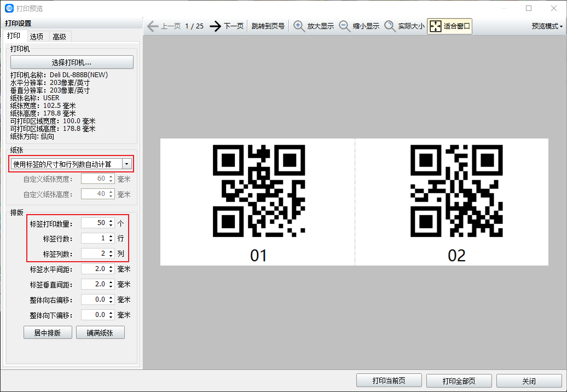Click the printer name Deli DL-888B(NEW) text
The width and height of the screenshot is (567, 392).
[79, 75]
